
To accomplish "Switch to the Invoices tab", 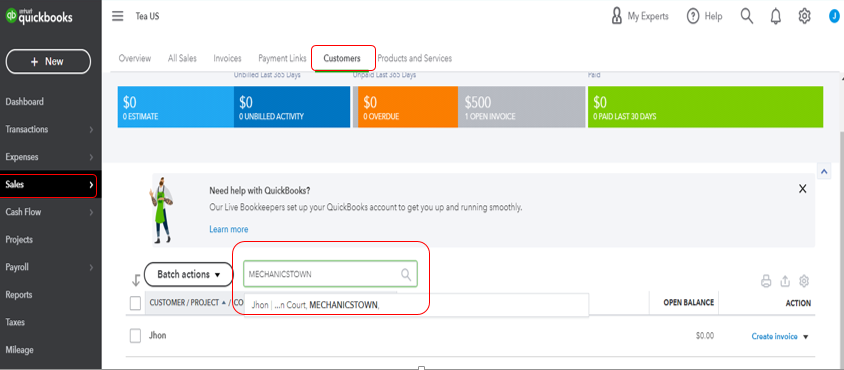I will 227,58.
